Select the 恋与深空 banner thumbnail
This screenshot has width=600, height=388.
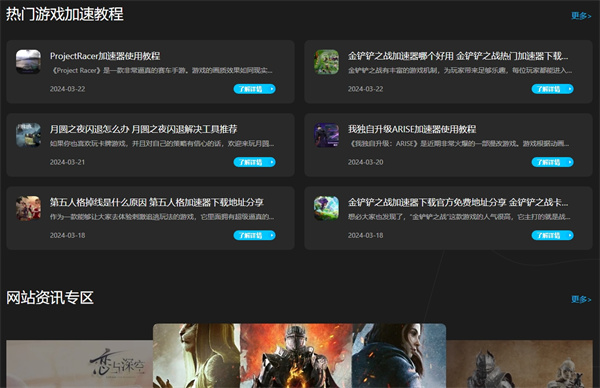80,364
